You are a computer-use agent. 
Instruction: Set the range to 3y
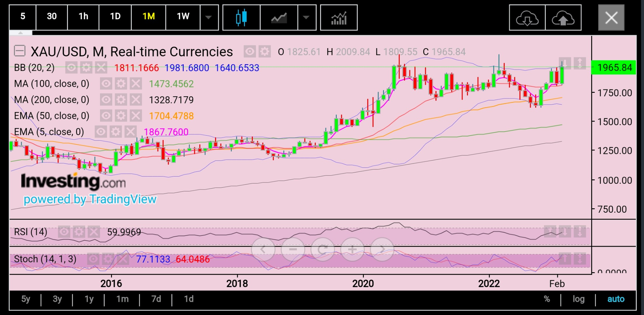coord(57,299)
